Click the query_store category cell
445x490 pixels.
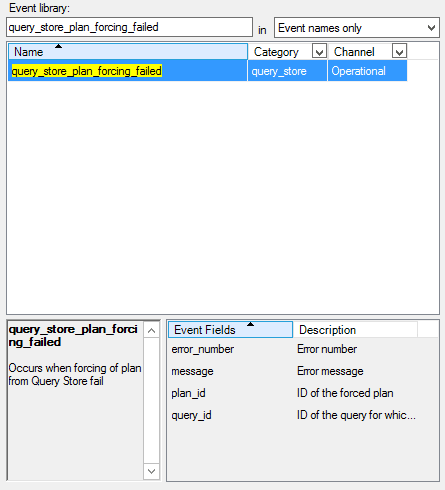pos(287,71)
